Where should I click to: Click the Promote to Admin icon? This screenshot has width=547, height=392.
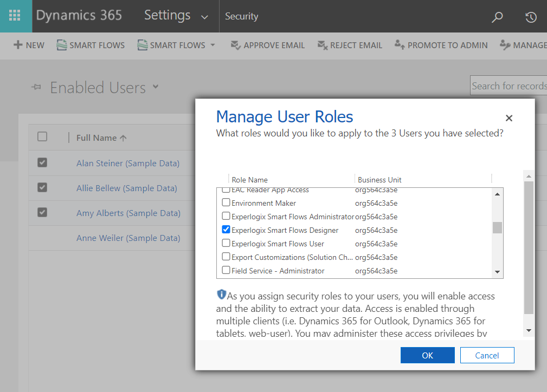(400, 45)
